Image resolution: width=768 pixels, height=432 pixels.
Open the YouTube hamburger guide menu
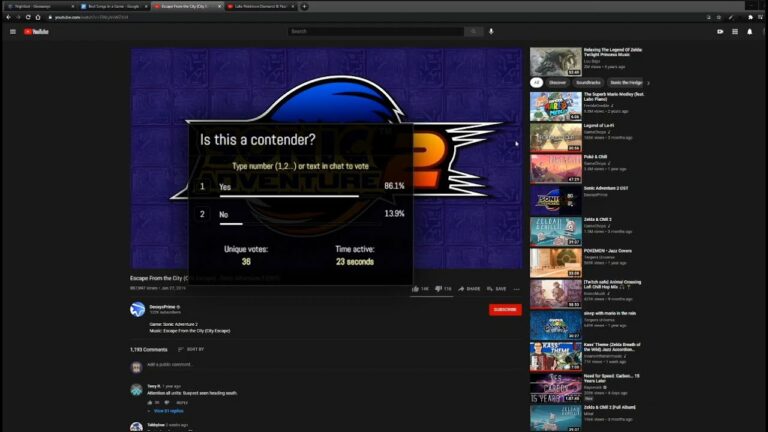[x=13, y=31]
